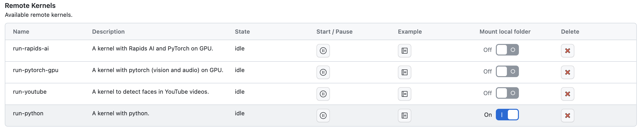This screenshot has width=644, height=135.
Task: Click the run-rapids-ai kernel name
Action: pos(31,49)
